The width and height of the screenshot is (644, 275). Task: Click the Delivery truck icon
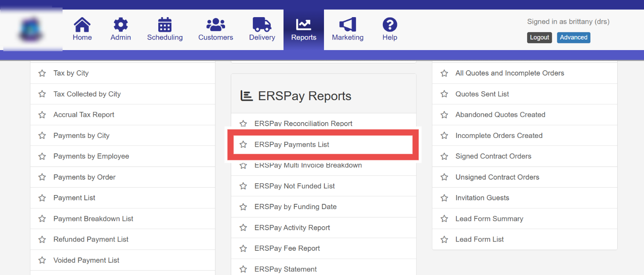(x=262, y=24)
